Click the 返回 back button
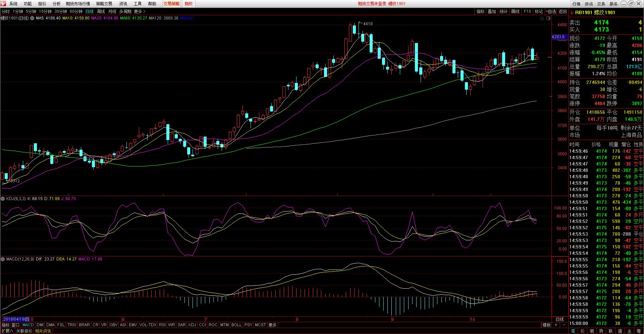644x334 pixels. pos(563,11)
